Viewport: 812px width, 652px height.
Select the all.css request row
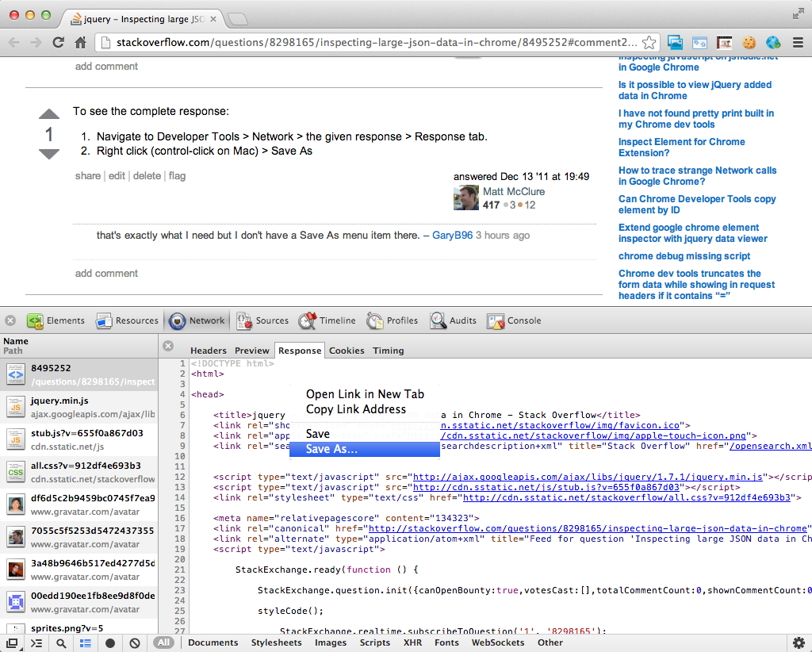click(79, 472)
